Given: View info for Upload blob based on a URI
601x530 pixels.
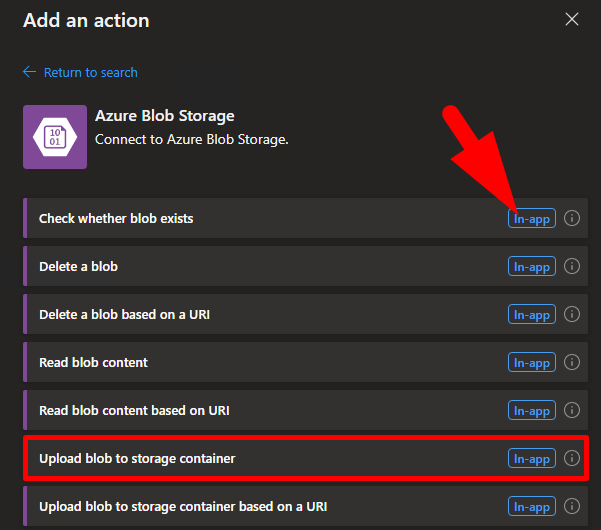Looking at the screenshot, I should coord(572,506).
